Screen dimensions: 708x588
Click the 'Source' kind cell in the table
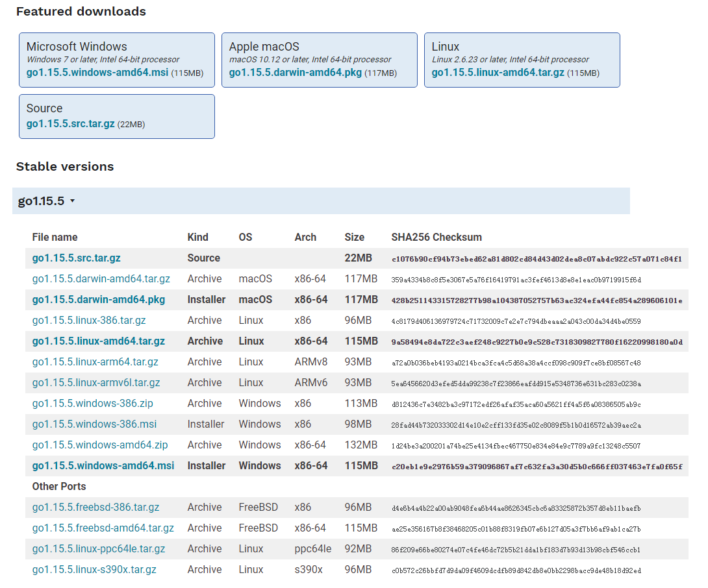(x=204, y=258)
